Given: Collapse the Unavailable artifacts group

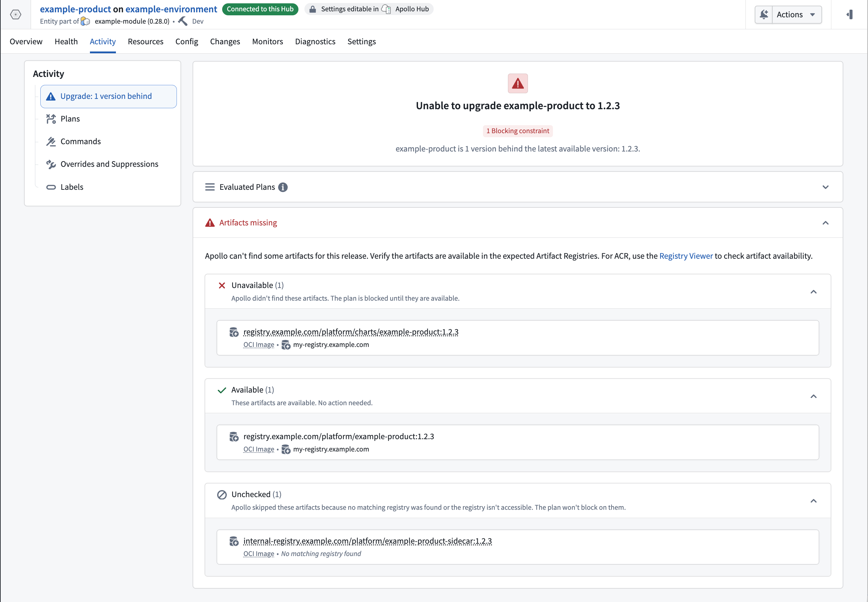Looking at the screenshot, I should coord(813,292).
